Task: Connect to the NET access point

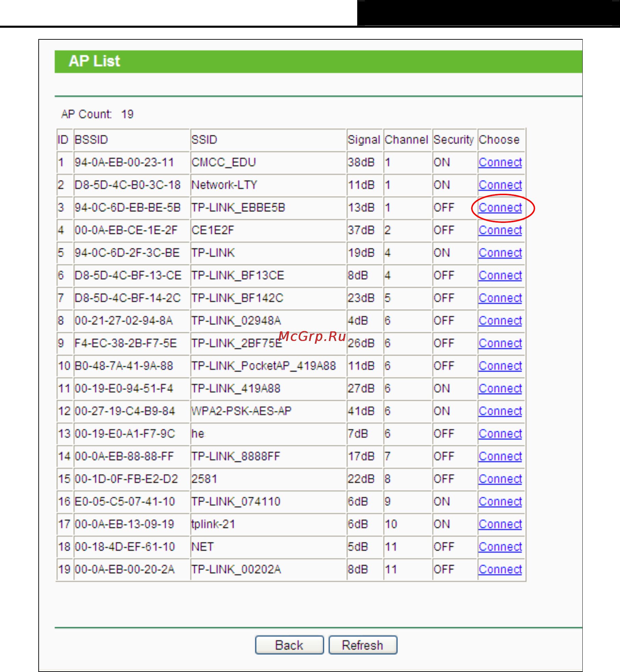Action: click(x=500, y=546)
